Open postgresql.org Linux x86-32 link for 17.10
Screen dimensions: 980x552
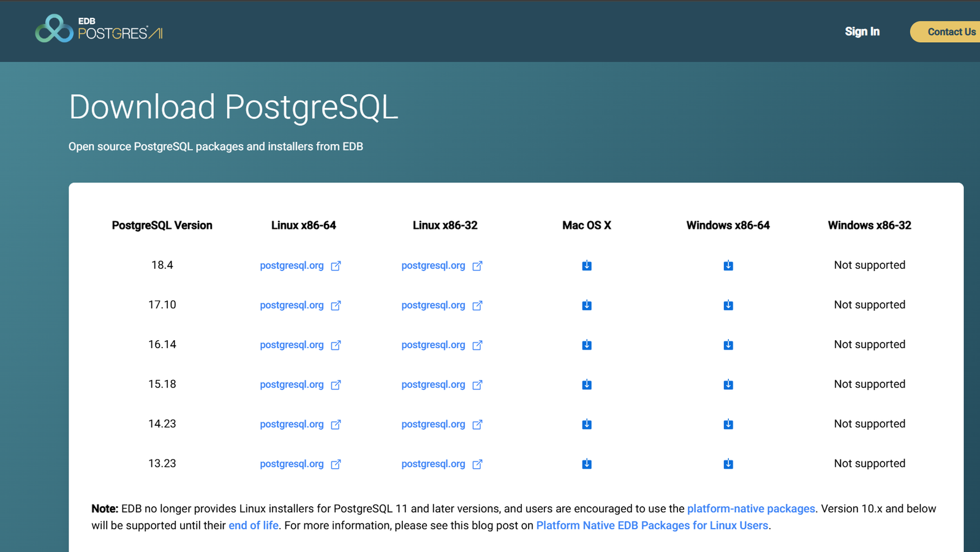tap(442, 305)
